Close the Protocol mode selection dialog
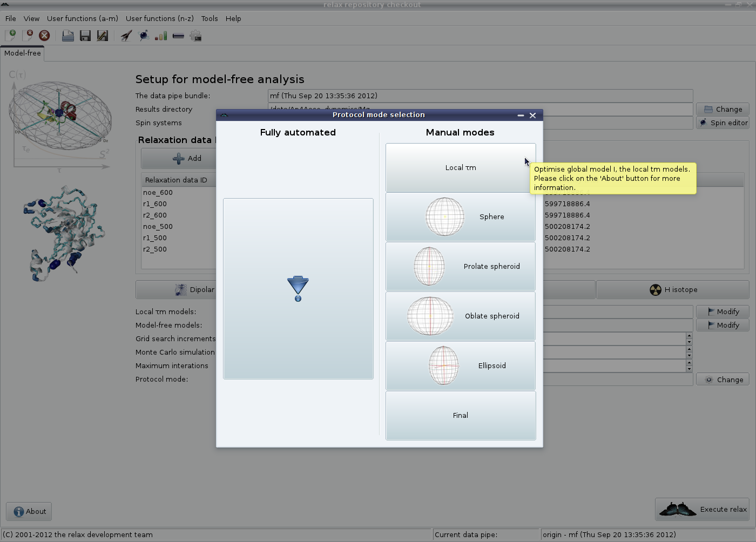The image size is (756, 542). coord(532,115)
